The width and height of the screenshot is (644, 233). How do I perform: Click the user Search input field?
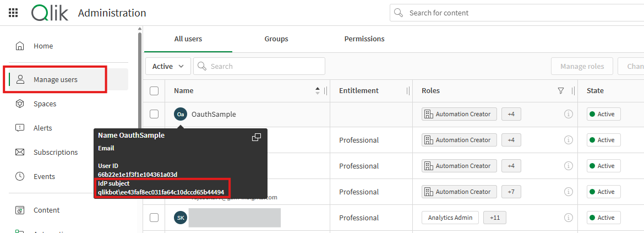pyautogui.click(x=259, y=66)
